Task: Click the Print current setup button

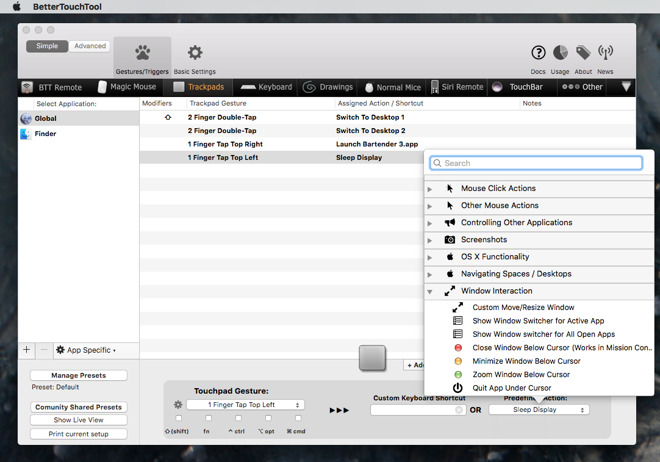Action: click(x=79, y=434)
